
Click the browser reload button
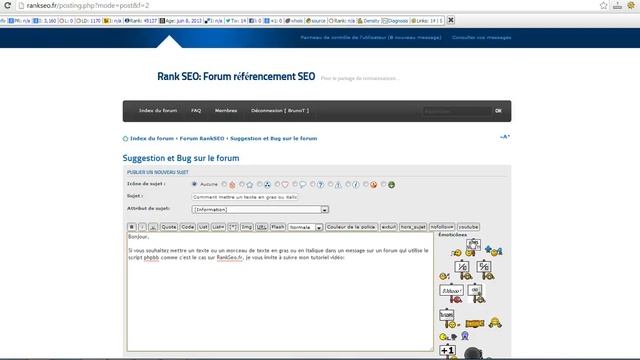(7, 6)
